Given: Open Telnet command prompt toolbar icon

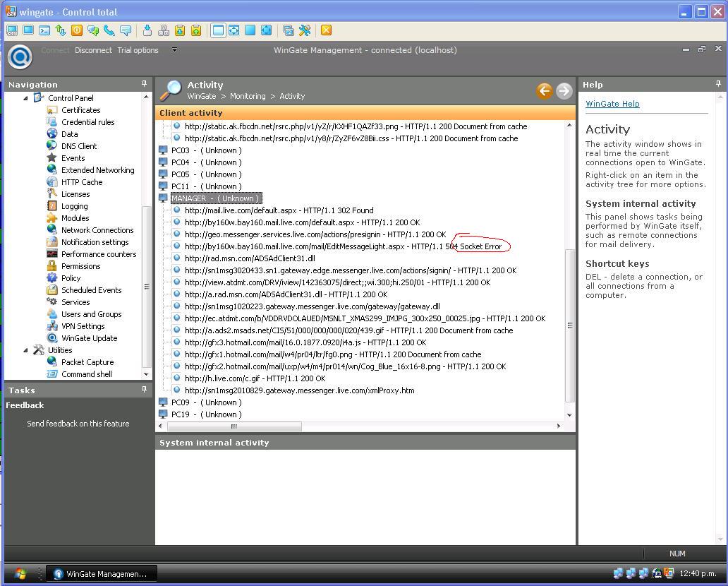Looking at the screenshot, I should point(44,30).
